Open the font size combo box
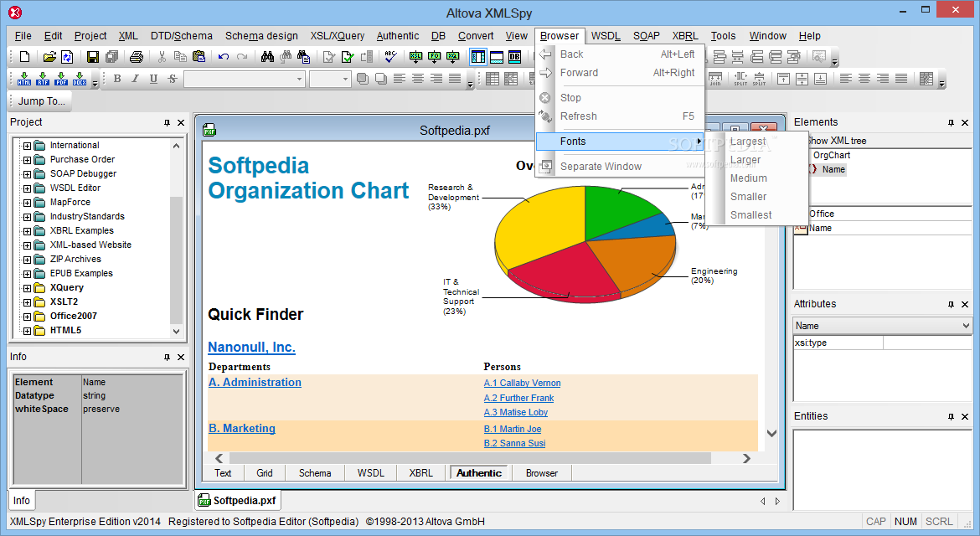 329,79
